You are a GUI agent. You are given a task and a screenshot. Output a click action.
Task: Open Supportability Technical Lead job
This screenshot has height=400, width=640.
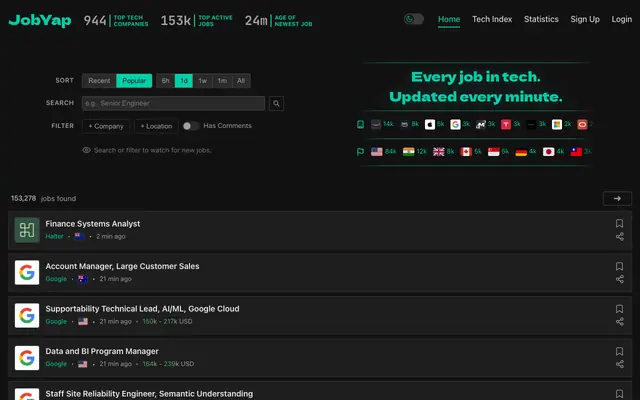point(142,309)
